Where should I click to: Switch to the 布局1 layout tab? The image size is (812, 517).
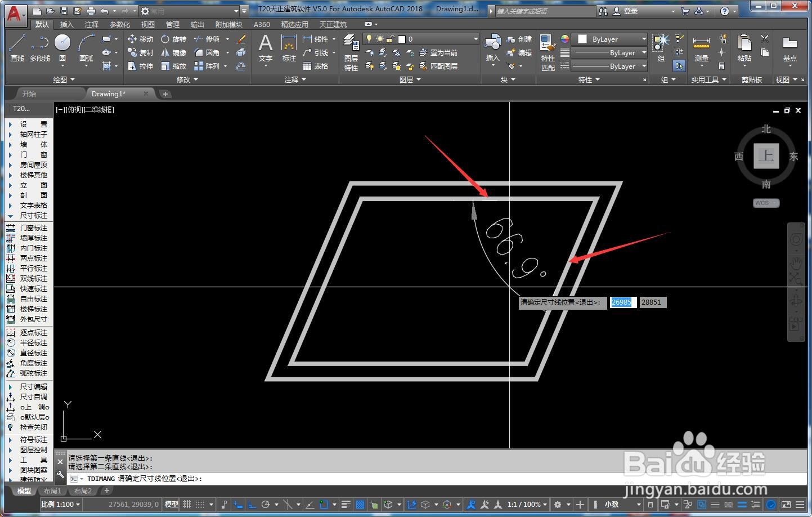click(53, 491)
